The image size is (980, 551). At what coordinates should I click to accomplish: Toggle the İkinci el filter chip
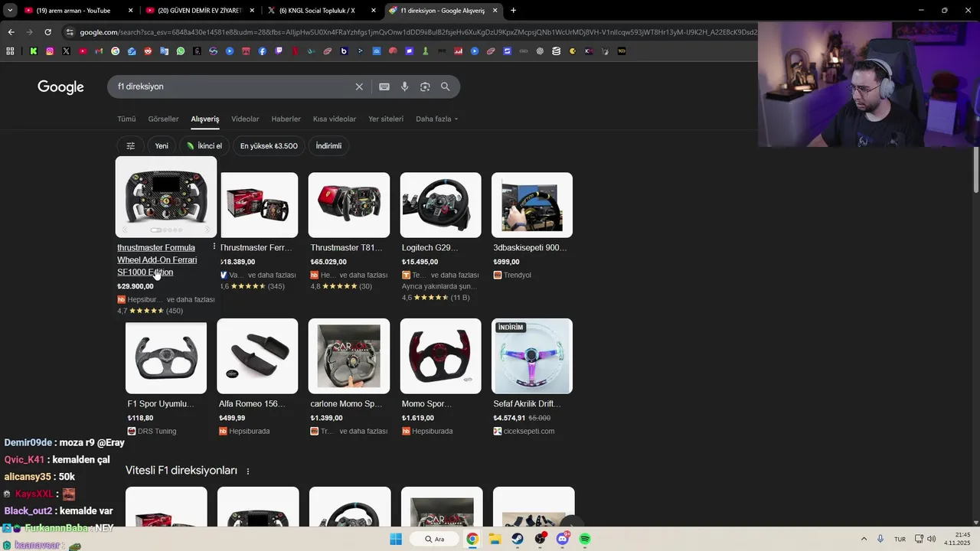coord(204,145)
